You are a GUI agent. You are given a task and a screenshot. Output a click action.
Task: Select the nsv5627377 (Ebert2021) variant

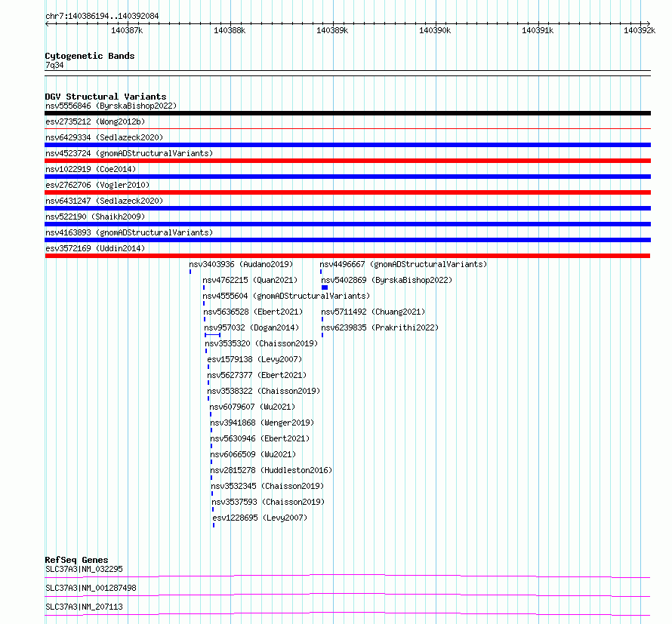[x=257, y=375]
